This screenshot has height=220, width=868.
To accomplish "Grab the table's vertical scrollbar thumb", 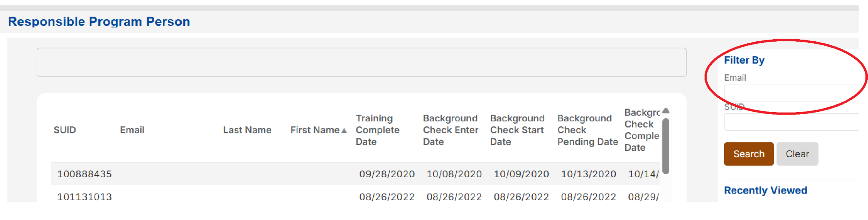I will click(x=666, y=146).
